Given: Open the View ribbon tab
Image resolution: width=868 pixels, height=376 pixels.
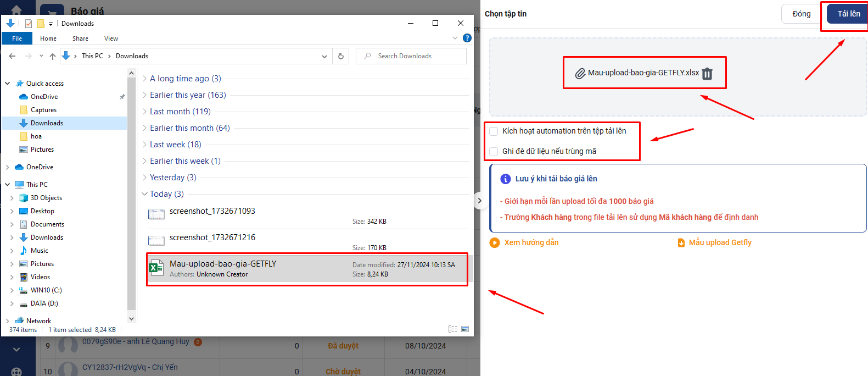Looking at the screenshot, I should pyautogui.click(x=111, y=38).
